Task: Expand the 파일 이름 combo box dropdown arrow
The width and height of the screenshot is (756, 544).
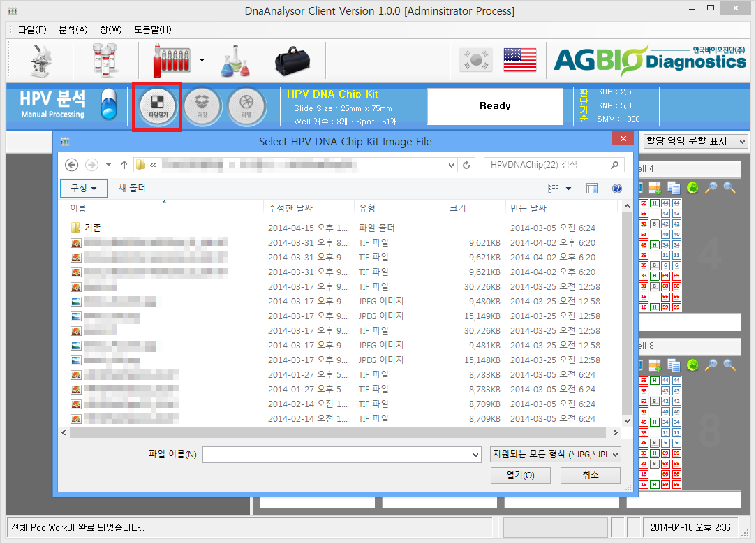Action: (x=475, y=455)
